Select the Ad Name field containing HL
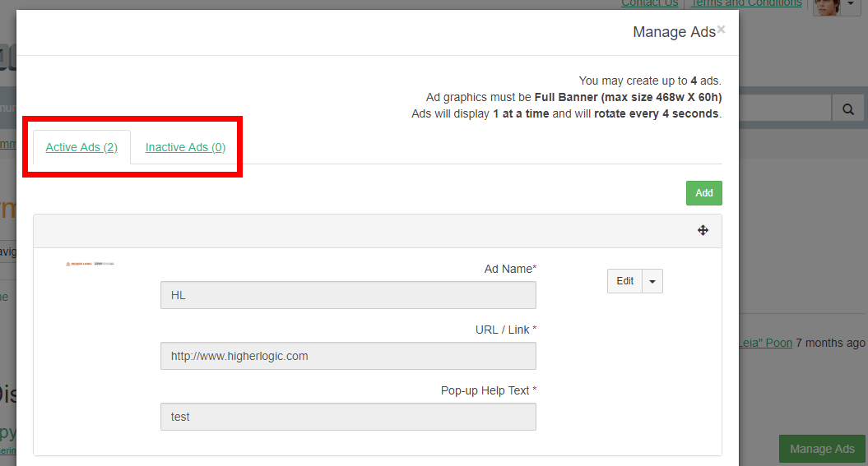This screenshot has width=868, height=466. click(348, 295)
